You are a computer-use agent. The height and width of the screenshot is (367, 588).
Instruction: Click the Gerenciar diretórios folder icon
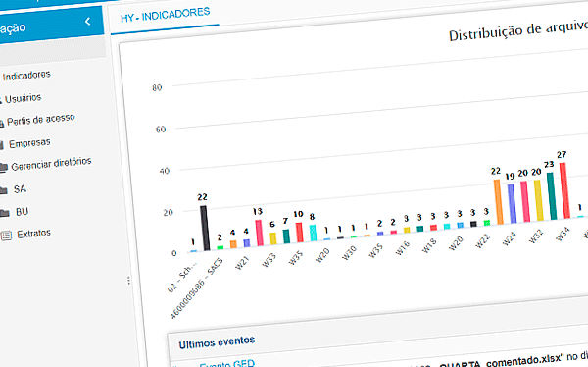(3, 167)
